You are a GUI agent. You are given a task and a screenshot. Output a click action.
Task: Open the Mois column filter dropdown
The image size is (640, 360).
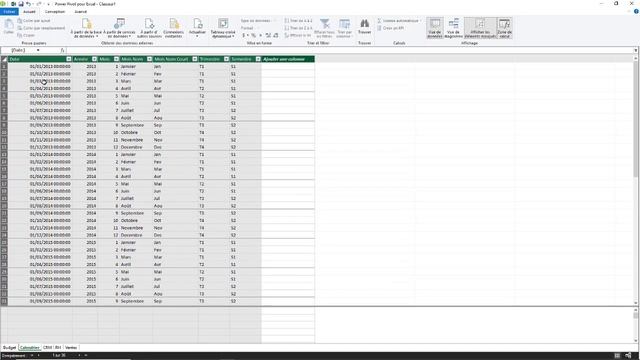[116, 59]
